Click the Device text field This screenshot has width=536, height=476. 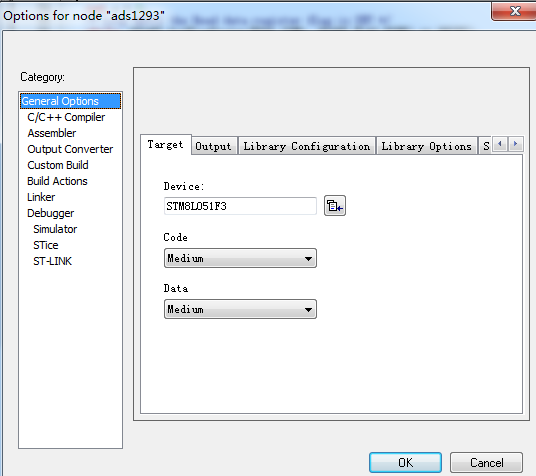coord(240,206)
